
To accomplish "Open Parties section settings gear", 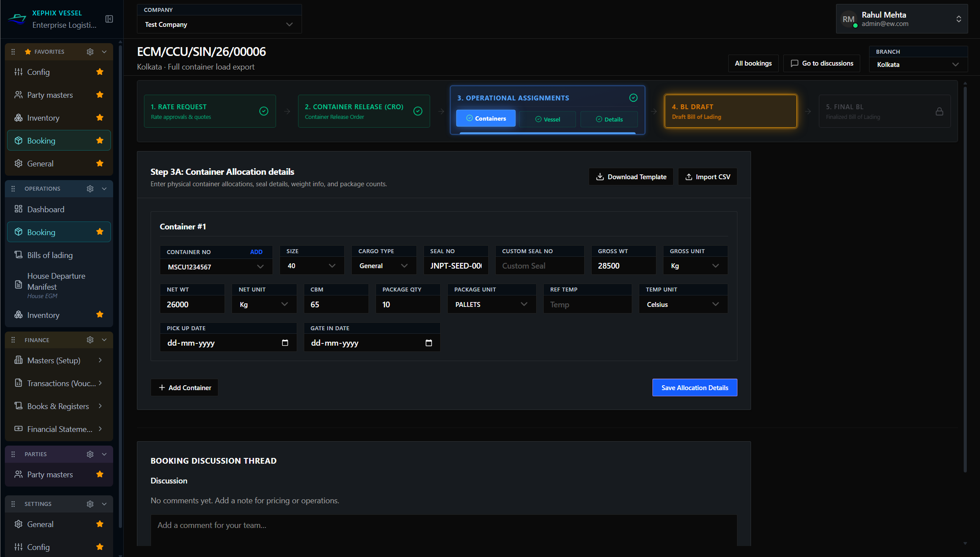I will (x=90, y=454).
